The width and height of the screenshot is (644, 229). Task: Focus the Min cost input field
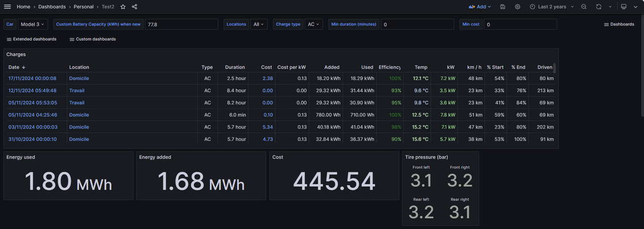[520, 24]
